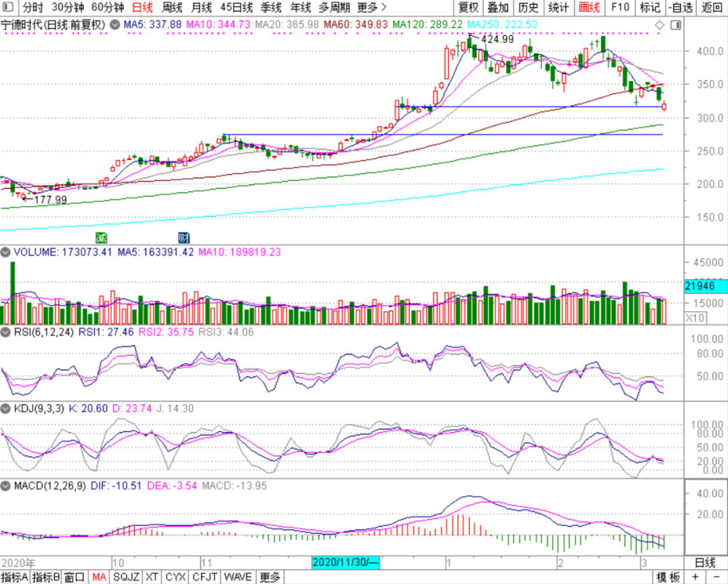Click the MA10: 344.73 value
Image resolution: width=728 pixels, height=584 pixels.
pyautogui.click(x=218, y=24)
